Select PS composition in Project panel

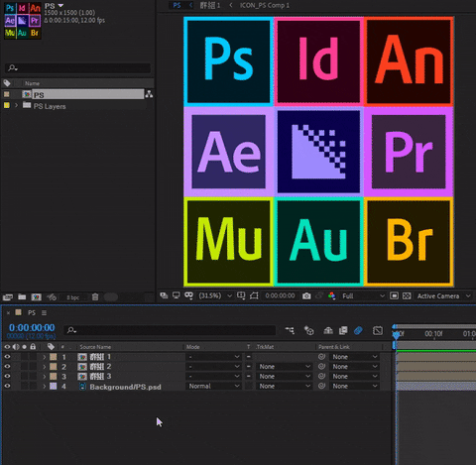(82, 94)
